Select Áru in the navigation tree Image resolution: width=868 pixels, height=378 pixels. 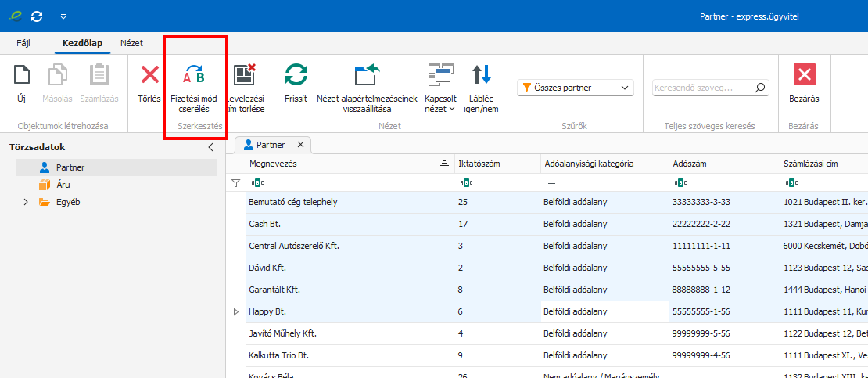[x=63, y=185]
